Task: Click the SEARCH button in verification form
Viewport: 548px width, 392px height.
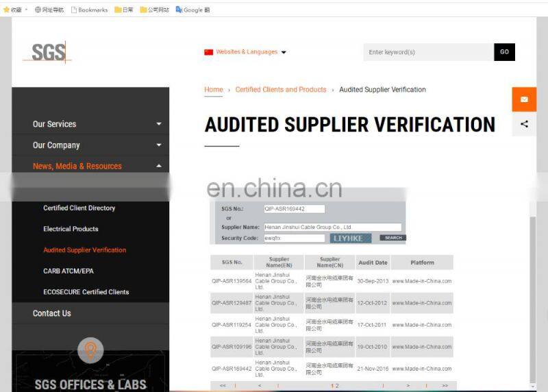Action: [393, 238]
